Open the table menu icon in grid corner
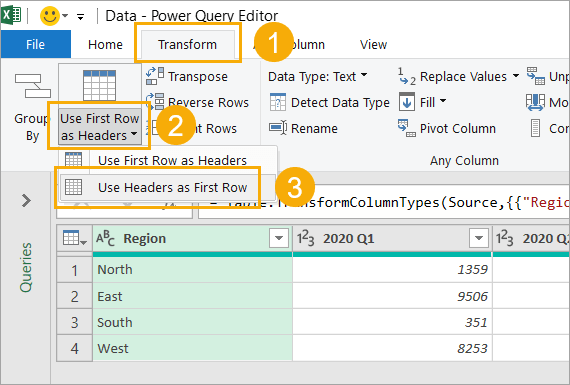570x385 pixels. click(75, 238)
